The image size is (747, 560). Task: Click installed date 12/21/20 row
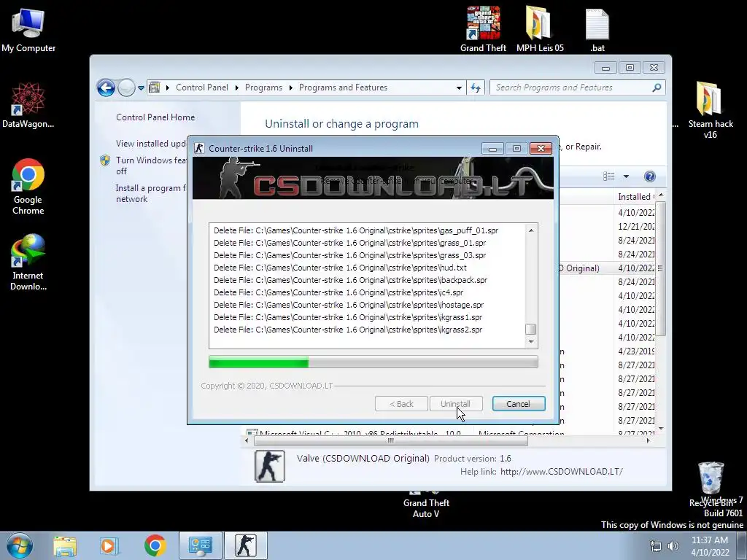click(636, 226)
